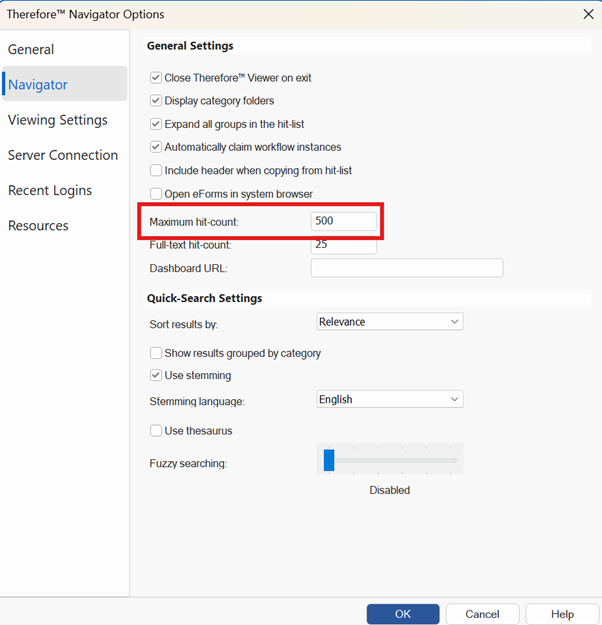The height and width of the screenshot is (625, 602).
Task: Enable the Use thesaurus checkbox
Action: click(156, 430)
